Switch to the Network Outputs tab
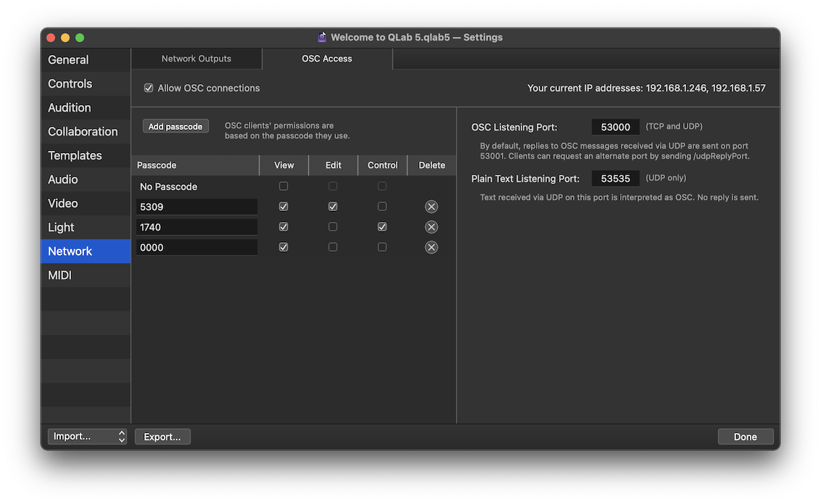The height and width of the screenshot is (504, 821). click(x=196, y=58)
